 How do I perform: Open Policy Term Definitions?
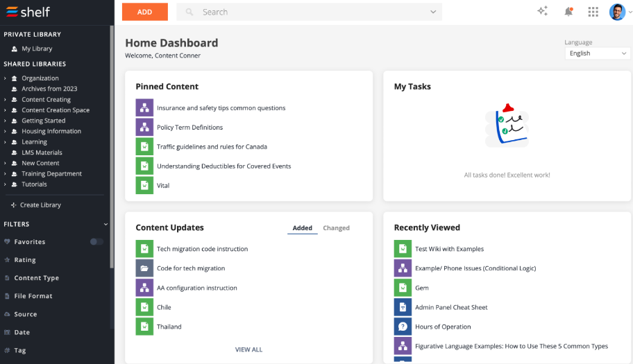pos(189,127)
